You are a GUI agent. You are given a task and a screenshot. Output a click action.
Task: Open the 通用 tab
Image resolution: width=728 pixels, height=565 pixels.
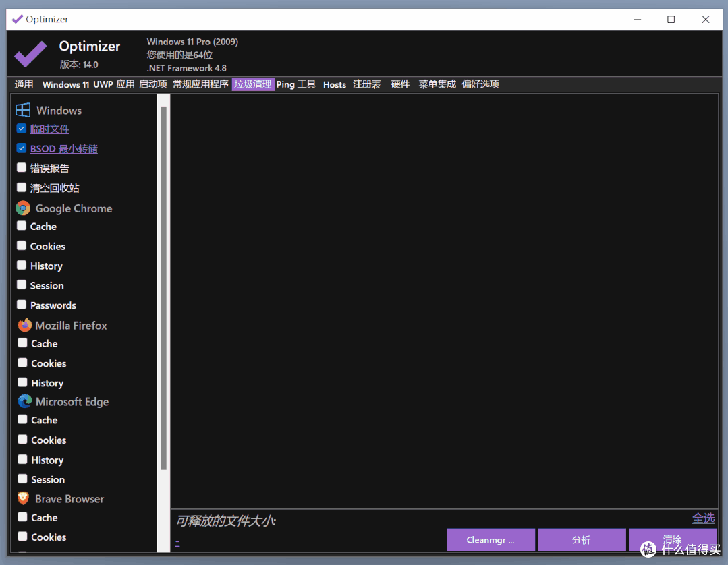pyautogui.click(x=24, y=84)
